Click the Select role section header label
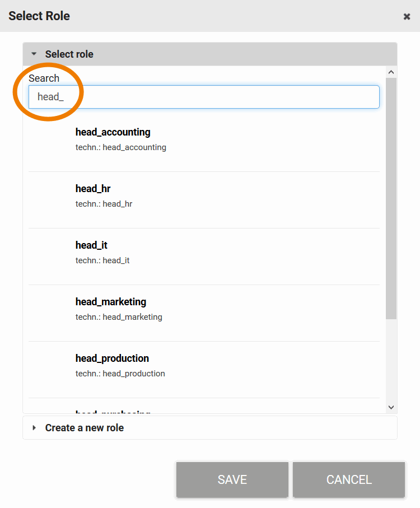 tap(69, 54)
